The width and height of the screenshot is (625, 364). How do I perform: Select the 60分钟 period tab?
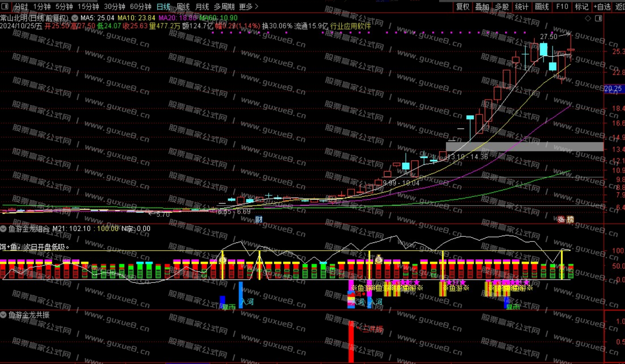[140, 6]
